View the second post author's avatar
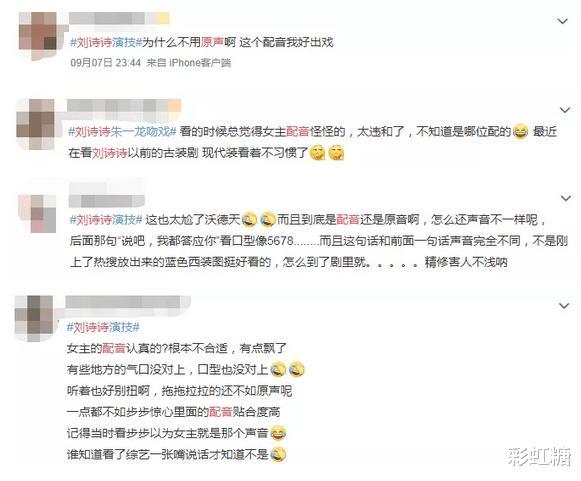581x481 pixels. 35,124
